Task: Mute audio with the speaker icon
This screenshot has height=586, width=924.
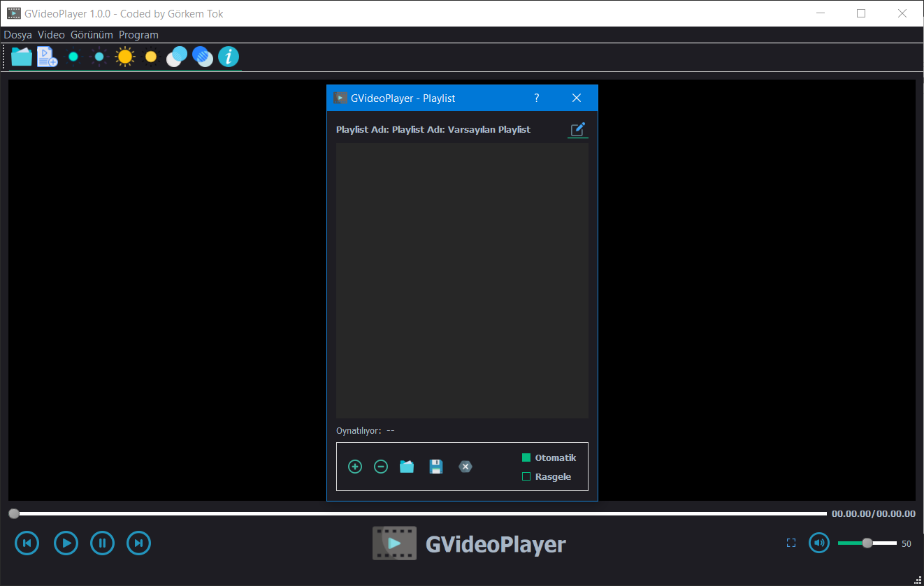Action: [x=819, y=543]
